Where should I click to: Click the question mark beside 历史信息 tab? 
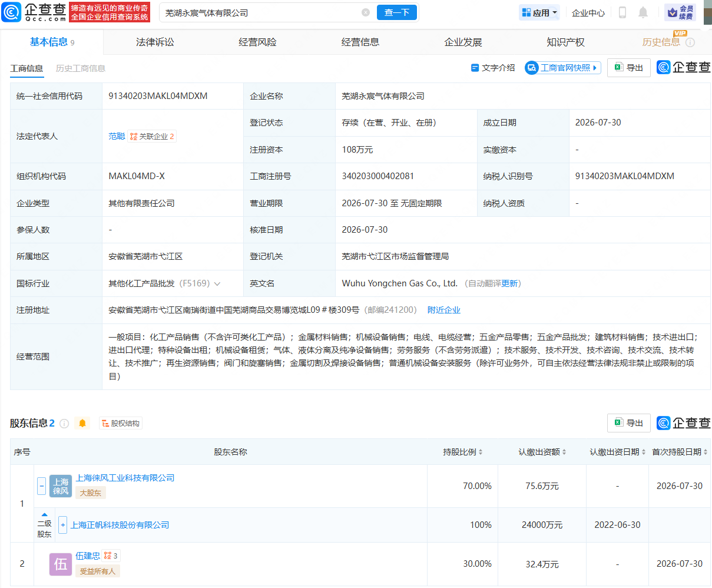click(x=690, y=42)
